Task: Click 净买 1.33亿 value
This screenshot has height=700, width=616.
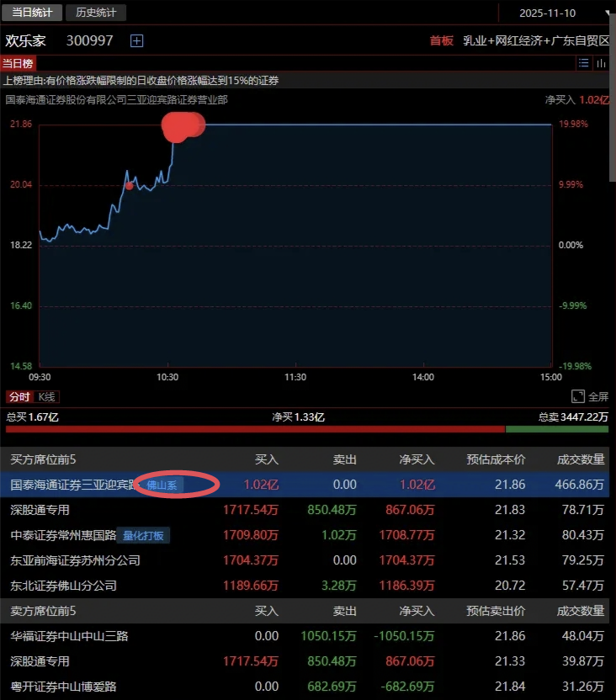Action: click(298, 417)
